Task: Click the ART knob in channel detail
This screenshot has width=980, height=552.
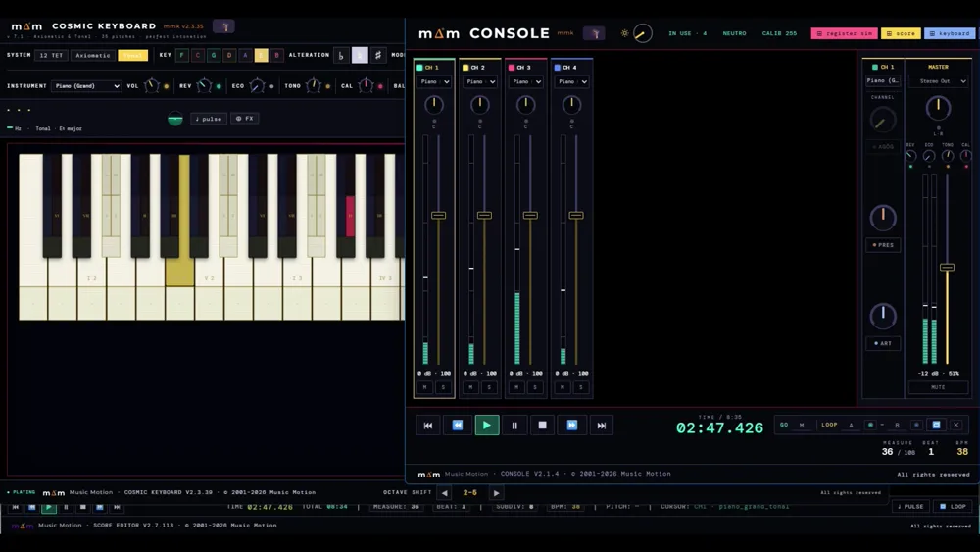Action: [883, 317]
